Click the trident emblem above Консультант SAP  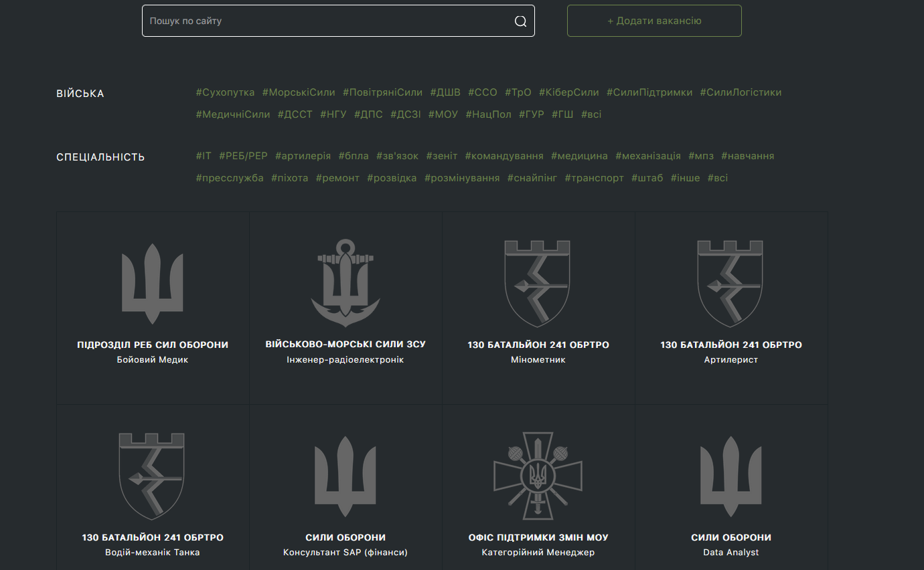pyautogui.click(x=345, y=476)
